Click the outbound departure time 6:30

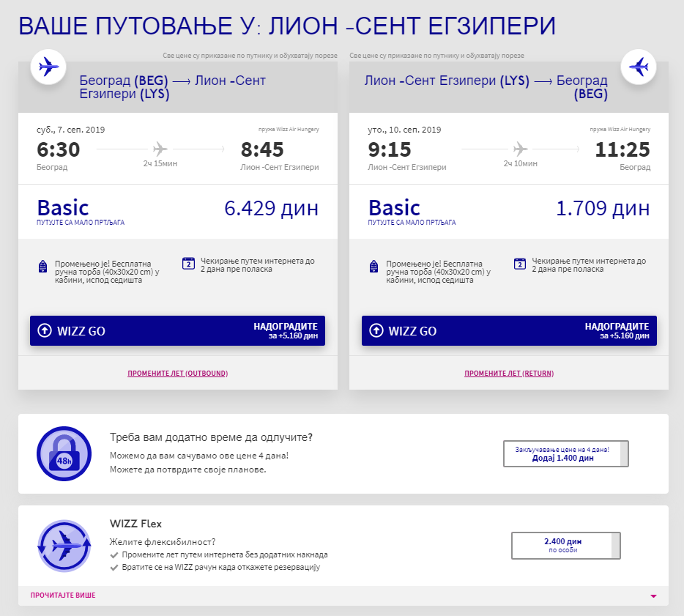(x=59, y=149)
